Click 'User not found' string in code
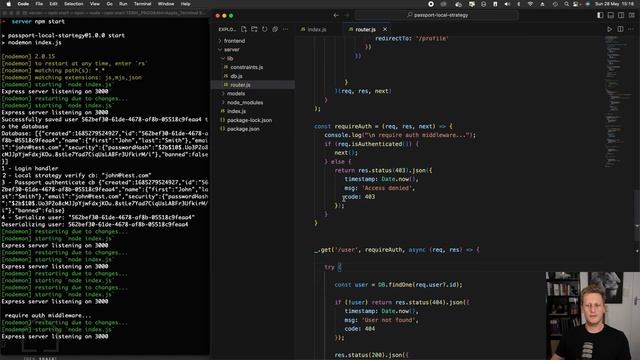 click(390, 320)
